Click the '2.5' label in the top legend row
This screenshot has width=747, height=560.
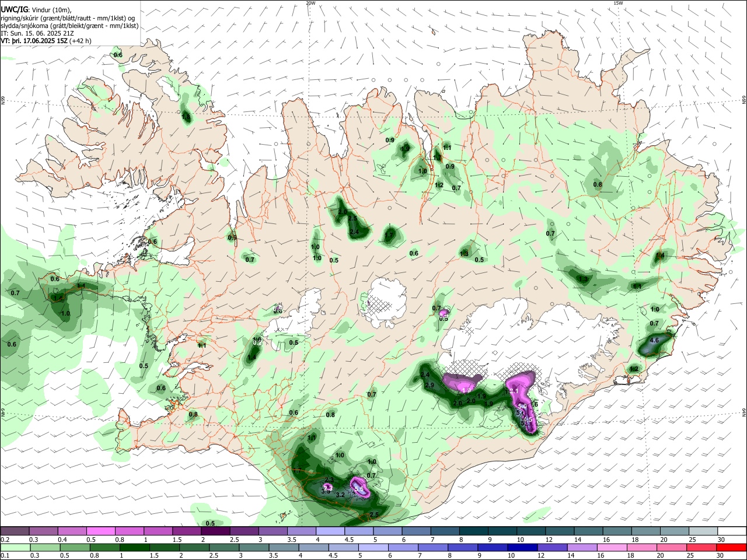pos(234,540)
